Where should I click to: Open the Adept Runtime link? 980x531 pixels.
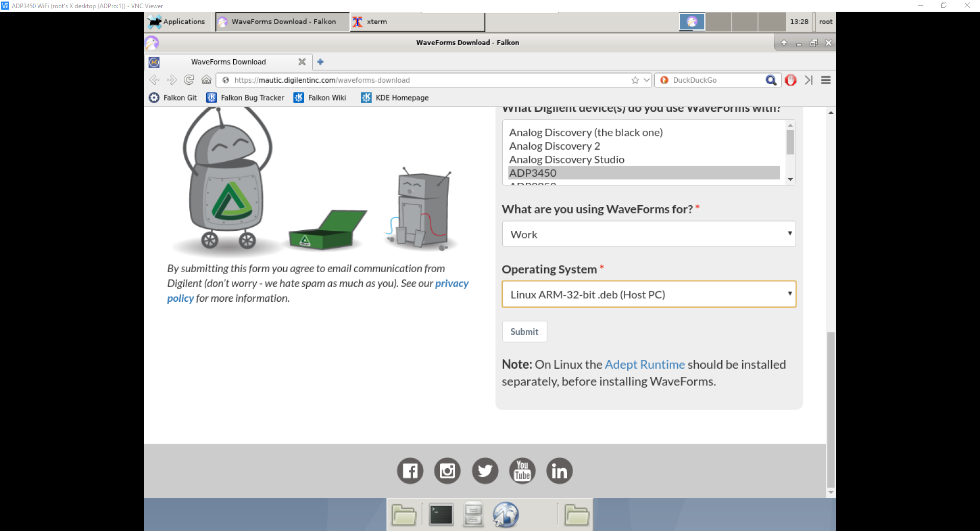645,365
